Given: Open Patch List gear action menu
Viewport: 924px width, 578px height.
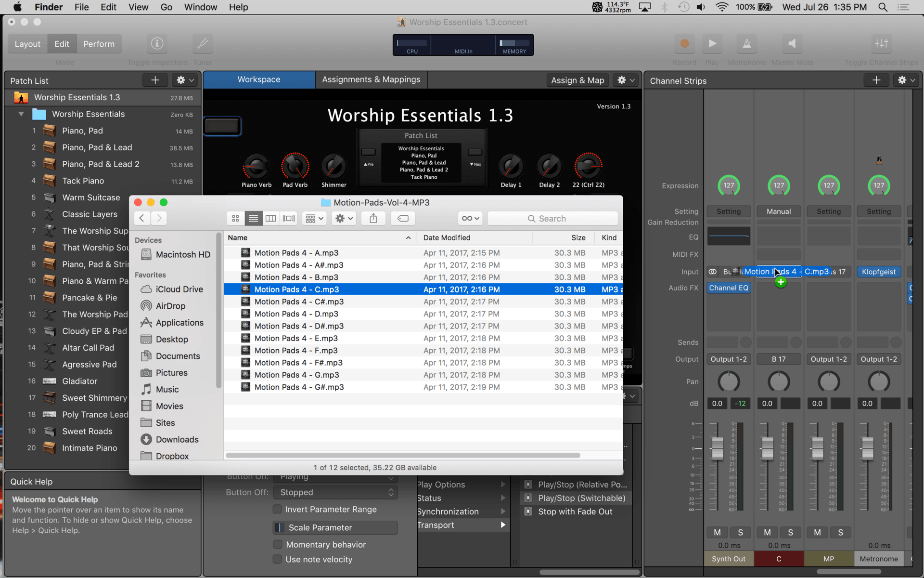Looking at the screenshot, I should pyautogui.click(x=185, y=80).
